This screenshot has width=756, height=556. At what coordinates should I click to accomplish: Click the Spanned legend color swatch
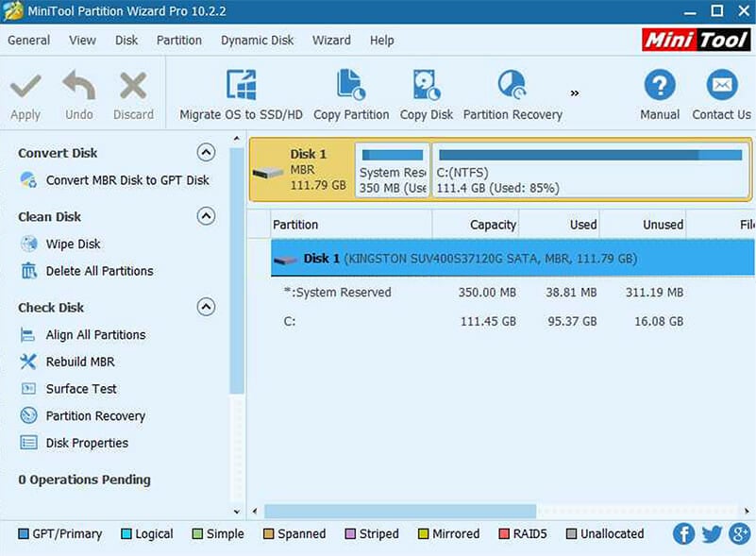(x=269, y=534)
